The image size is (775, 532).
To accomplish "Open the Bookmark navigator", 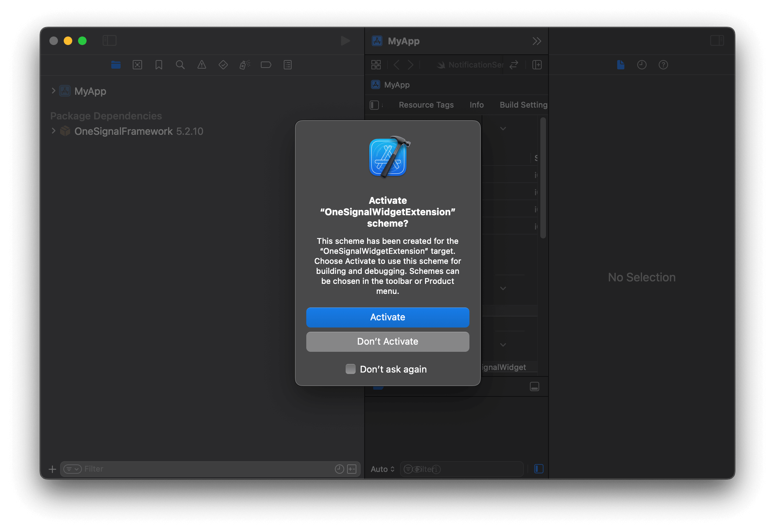I will pyautogui.click(x=159, y=65).
